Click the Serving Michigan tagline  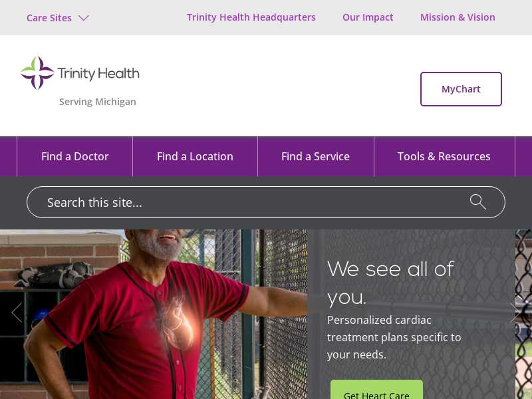pyautogui.click(x=97, y=102)
